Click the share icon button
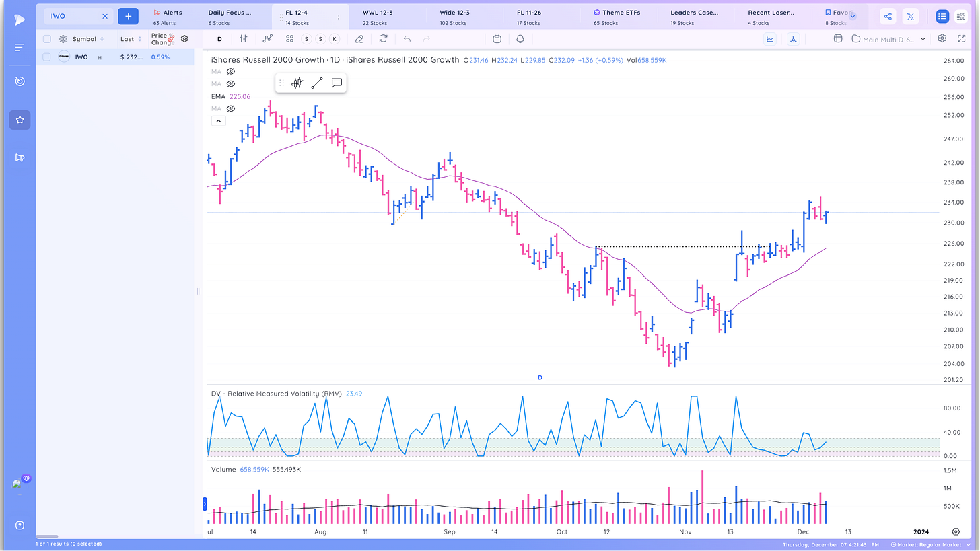 pos(888,16)
